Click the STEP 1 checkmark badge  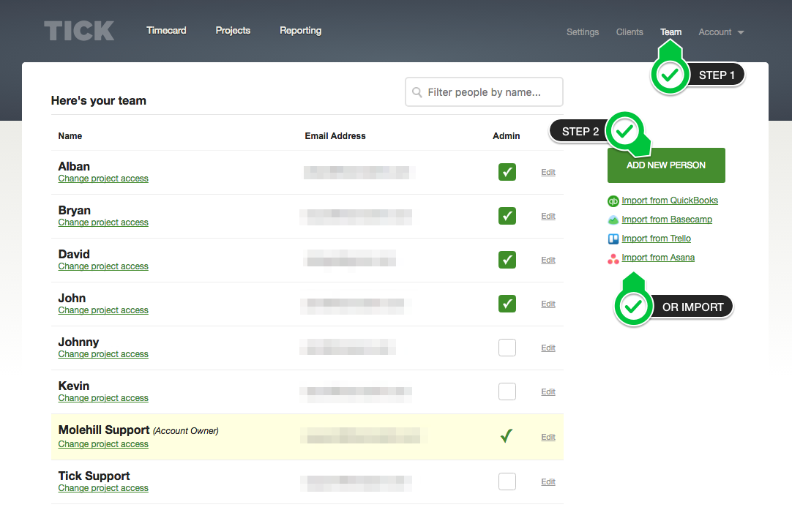670,73
